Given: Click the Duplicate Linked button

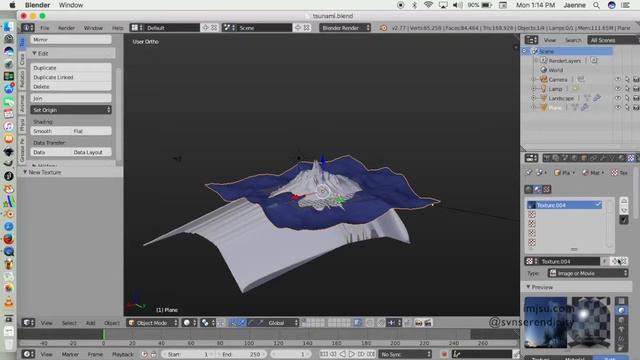Looking at the screenshot, I should pyautogui.click(x=71, y=77).
